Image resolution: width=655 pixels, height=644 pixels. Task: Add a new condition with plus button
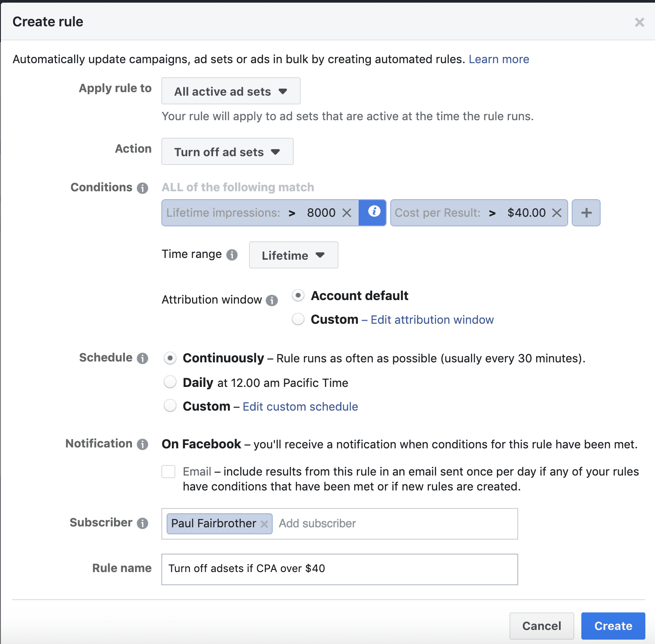tap(586, 213)
